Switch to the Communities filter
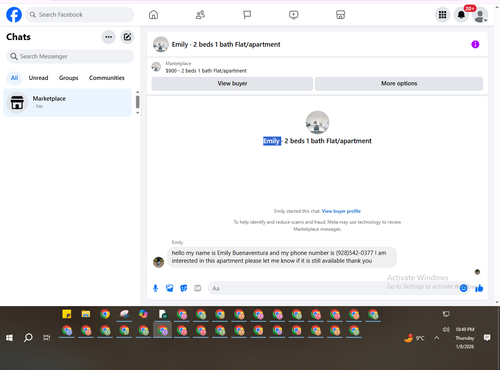500x370 pixels. (107, 78)
